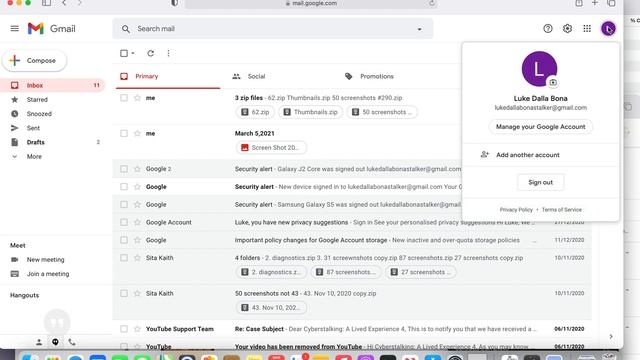Check the Important policy changes email

[124, 240]
